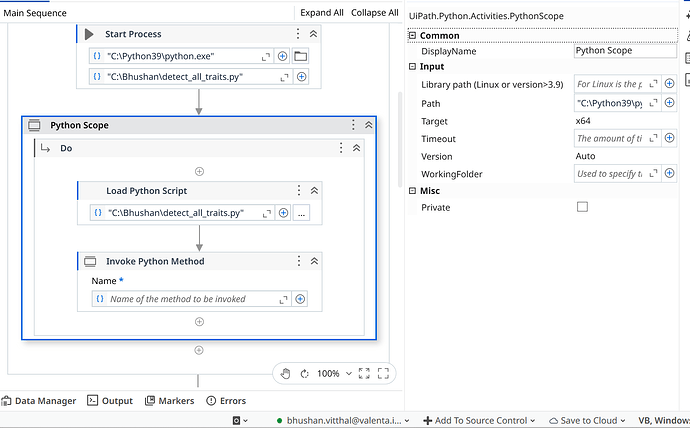The image size is (690, 428).
Task: Select the Python Scope activity title
Action: click(79, 125)
